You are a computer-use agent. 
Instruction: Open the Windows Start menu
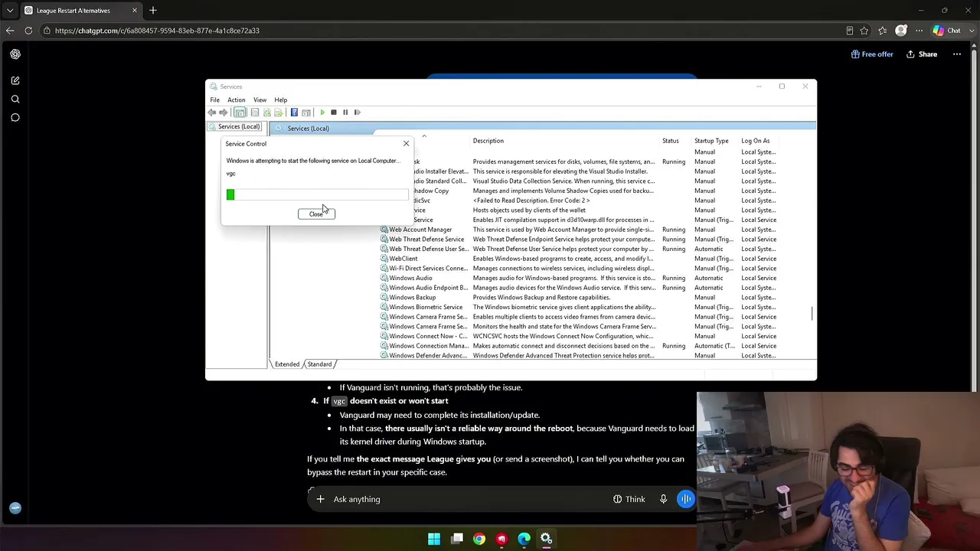(x=434, y=540)
